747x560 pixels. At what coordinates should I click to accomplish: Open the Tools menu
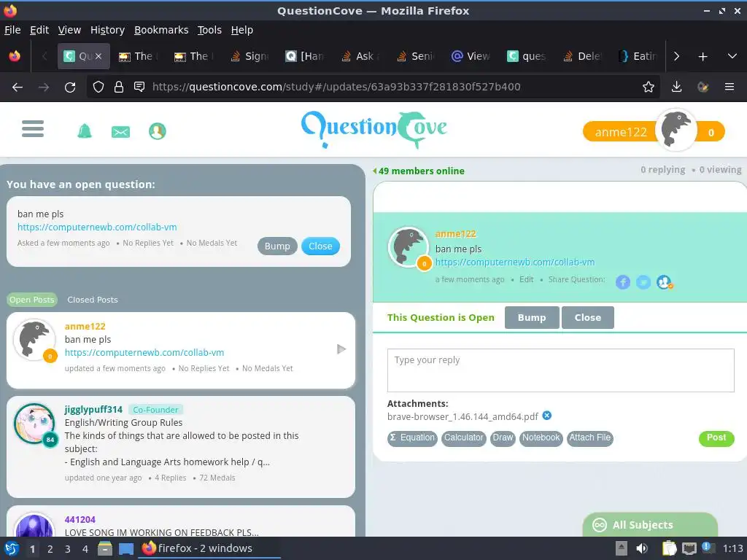pyautogui.click(x=209, y=30)
